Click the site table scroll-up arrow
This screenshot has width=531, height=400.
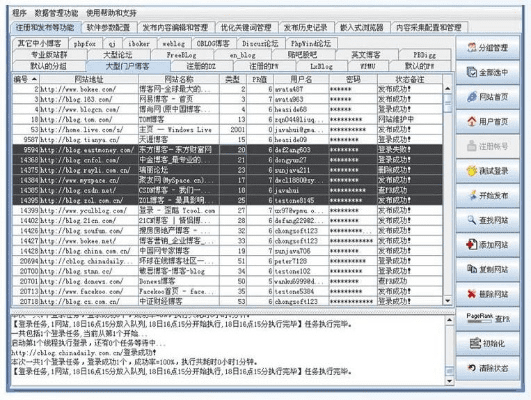point(447,89)
